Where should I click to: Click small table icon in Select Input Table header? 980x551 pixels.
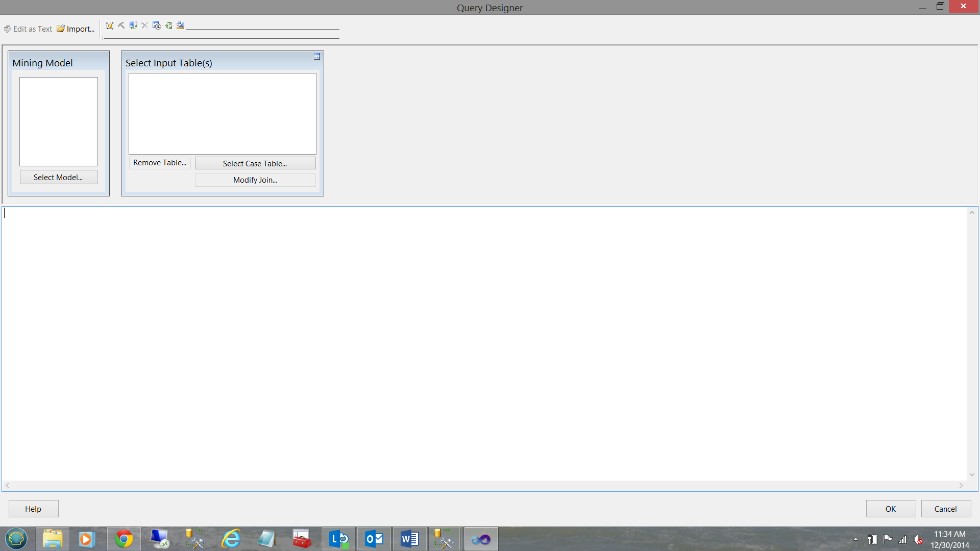(x=317, y=57)
